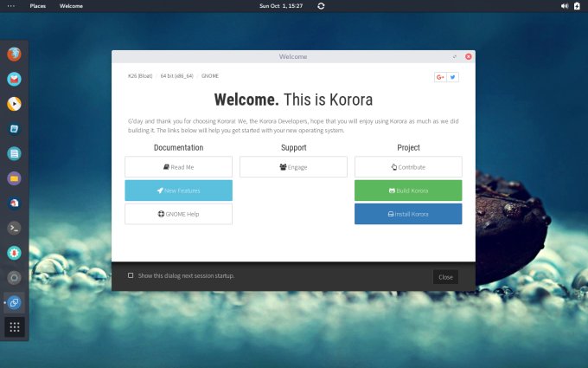Click the green Build Korora button
The height and width of the screenshot is (368, 588).
(x=408, y=190)
